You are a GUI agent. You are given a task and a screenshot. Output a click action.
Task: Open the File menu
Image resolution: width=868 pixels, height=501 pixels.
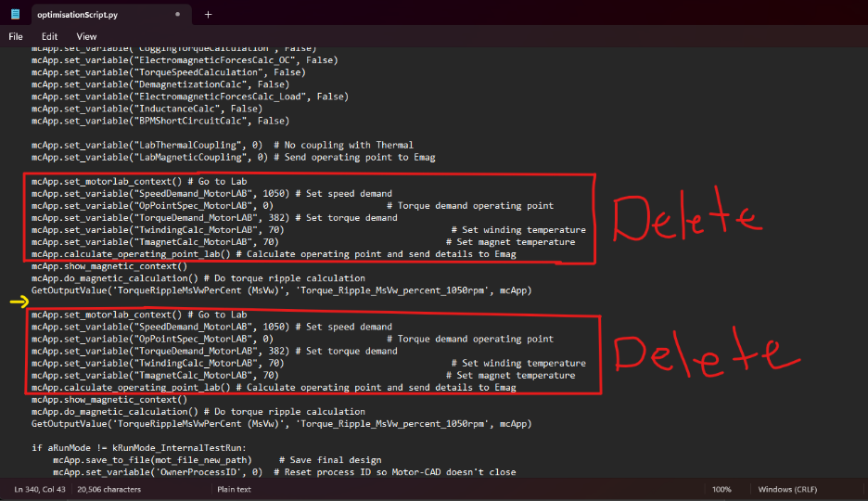pyautogui.click(x=16, y=36)
